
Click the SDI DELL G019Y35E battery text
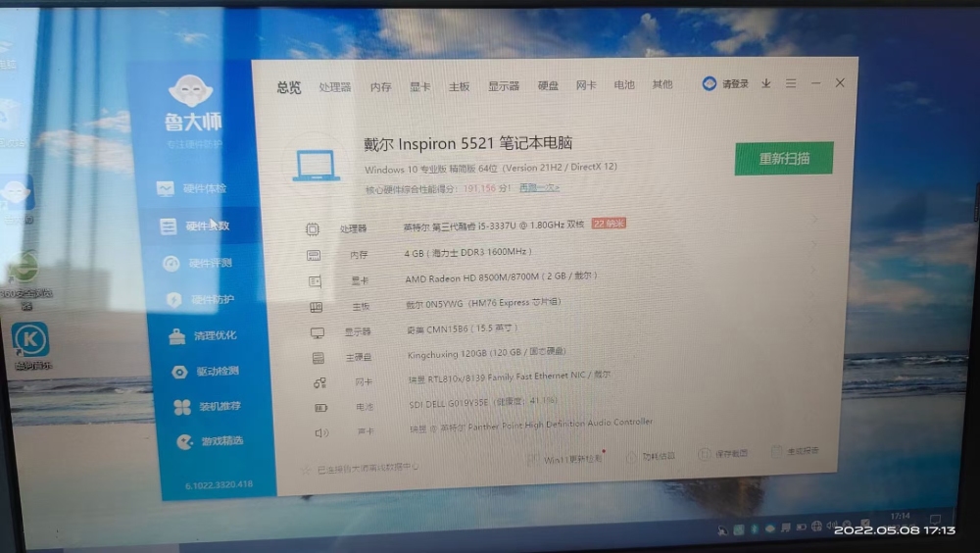(x=483, y=403)
